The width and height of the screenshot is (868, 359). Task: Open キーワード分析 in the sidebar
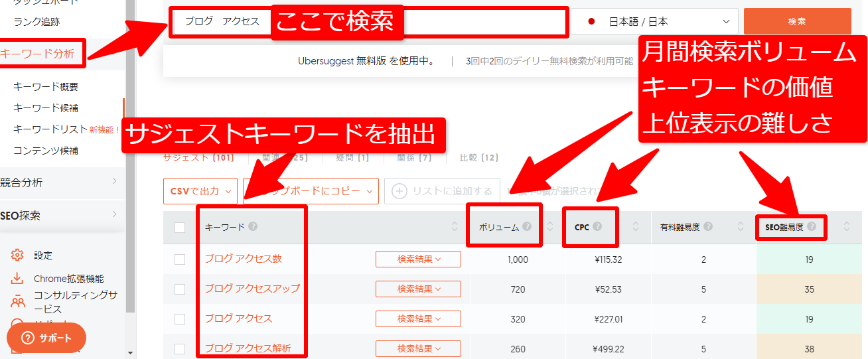pos(37,54)
